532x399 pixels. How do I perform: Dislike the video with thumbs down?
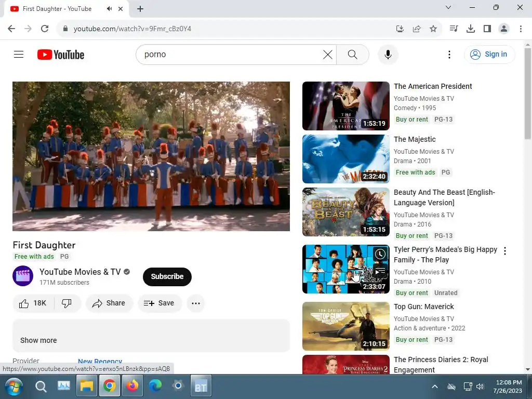[x=67, y=303]
